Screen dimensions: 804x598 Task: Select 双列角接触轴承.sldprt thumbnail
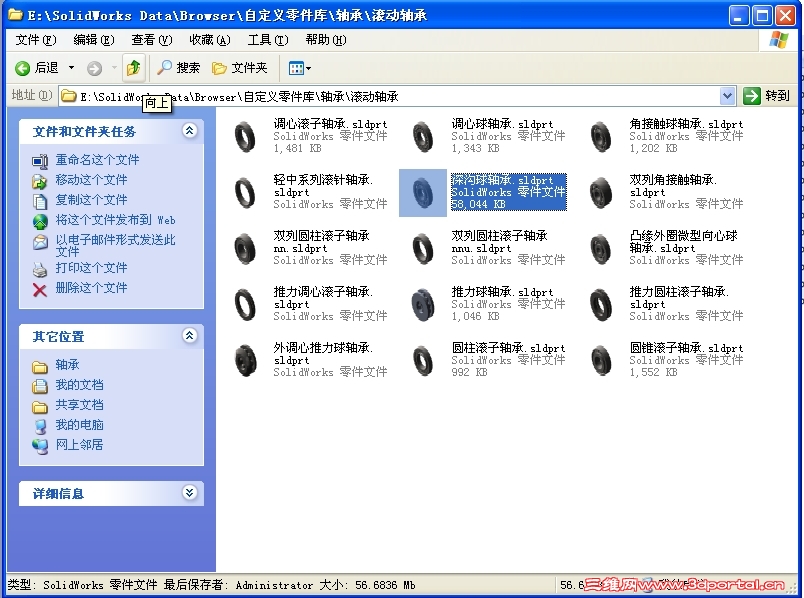tap(601, 193)
